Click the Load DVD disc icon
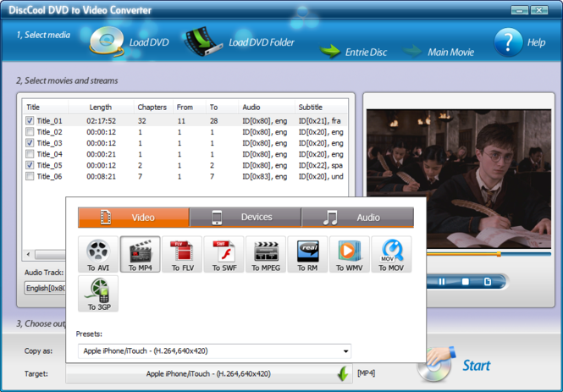 (107, 41)
